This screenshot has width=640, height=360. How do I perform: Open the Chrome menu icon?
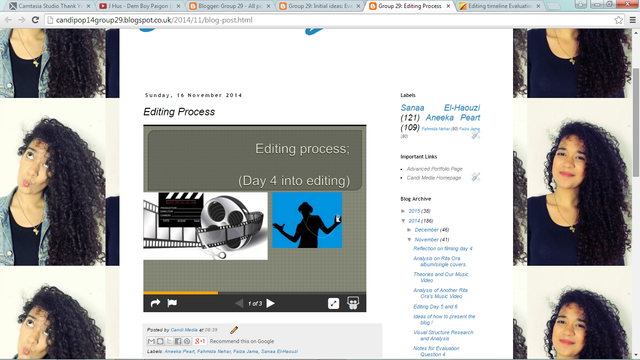633,20
